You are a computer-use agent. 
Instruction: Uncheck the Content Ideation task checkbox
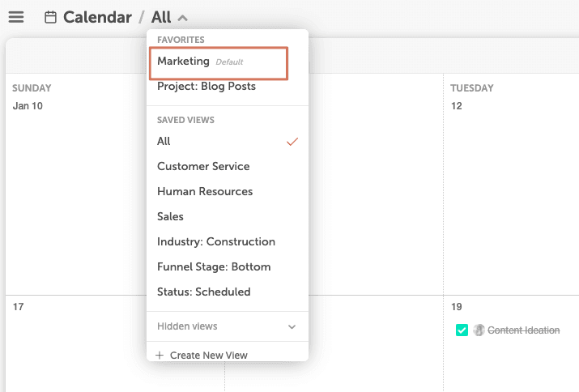[x=462, y=330]
